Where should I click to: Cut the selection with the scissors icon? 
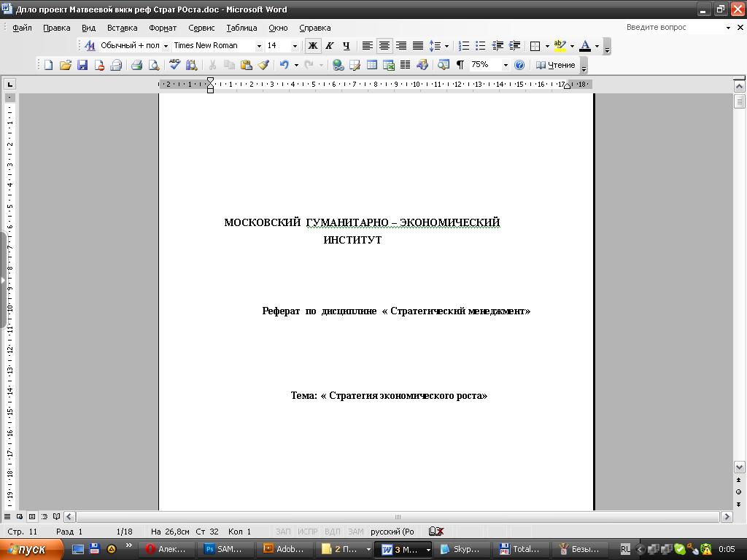212,65
